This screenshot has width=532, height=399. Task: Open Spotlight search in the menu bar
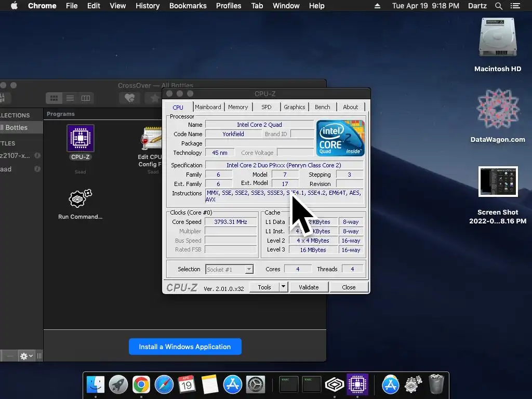[x=498, y=6]
